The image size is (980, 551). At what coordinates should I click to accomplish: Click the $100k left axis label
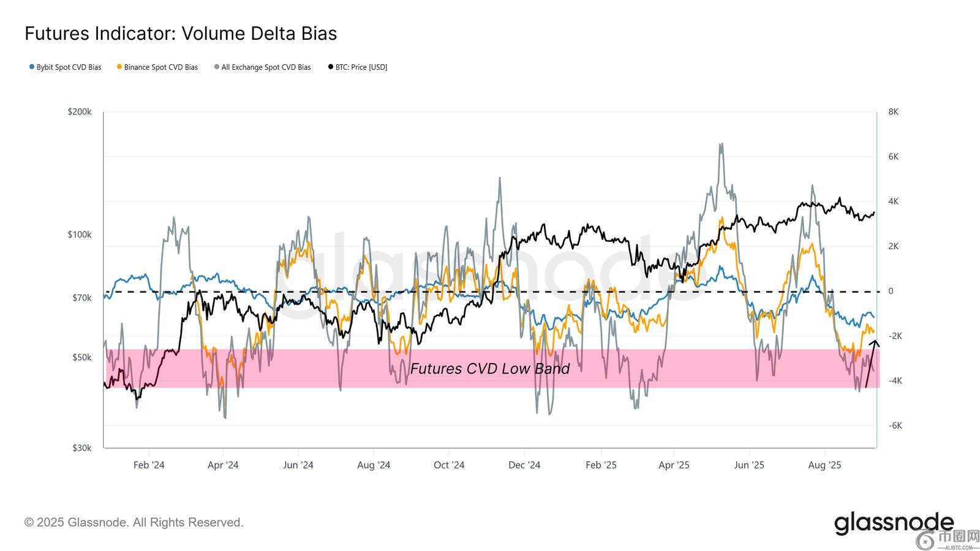click(80, 234)
